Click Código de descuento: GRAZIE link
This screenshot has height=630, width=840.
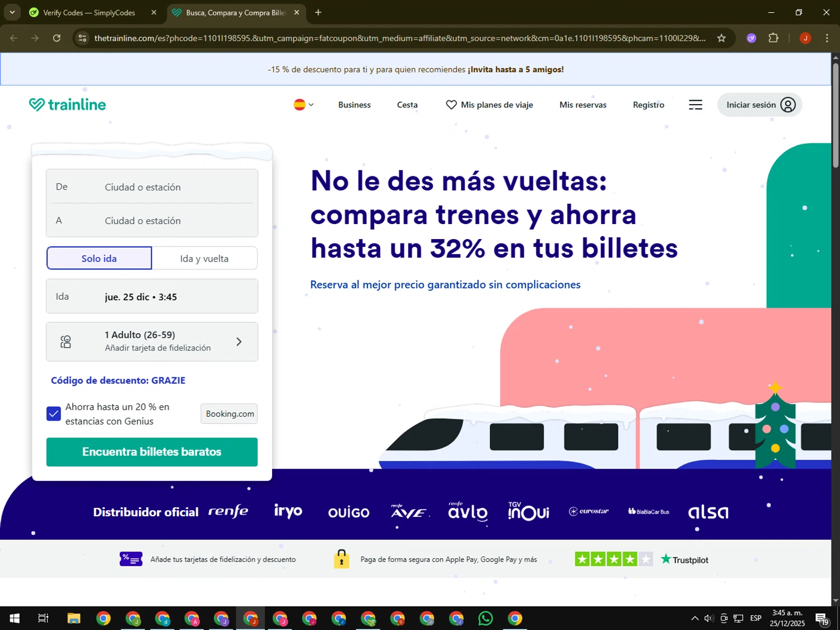[x=118, y=380]
